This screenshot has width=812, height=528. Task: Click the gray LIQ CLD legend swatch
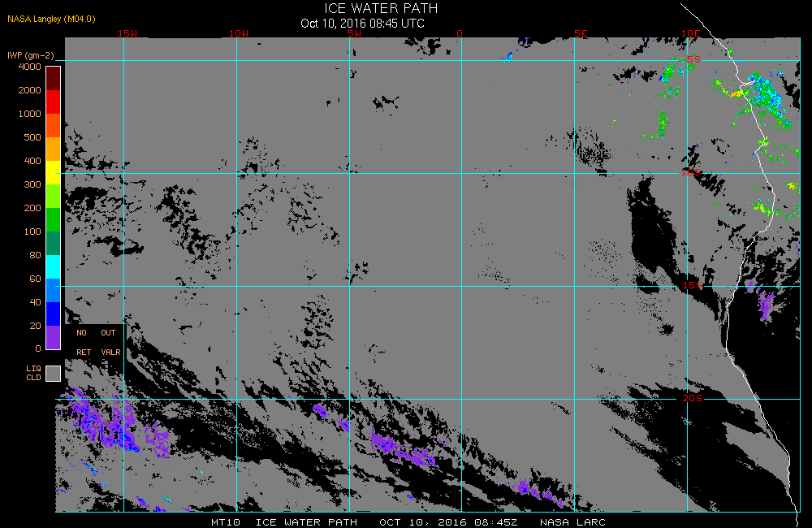click(53, 374)
